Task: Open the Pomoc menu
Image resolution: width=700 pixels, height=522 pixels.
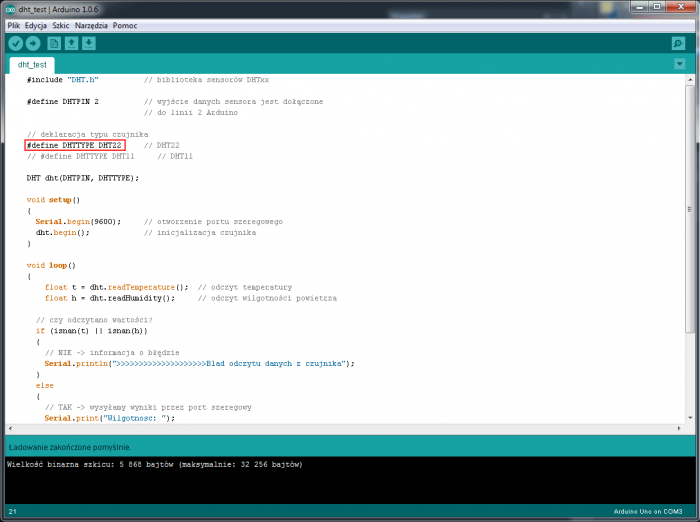Action: (x=125, y=24)
